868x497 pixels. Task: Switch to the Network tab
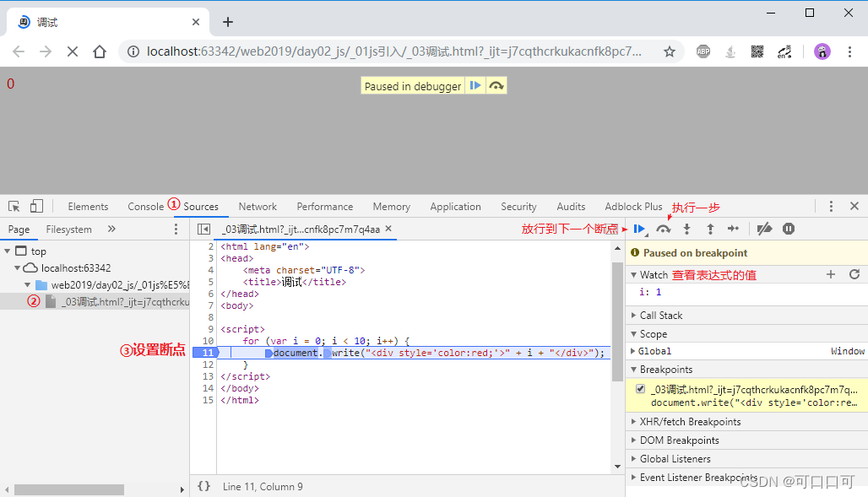click(257, 206)
